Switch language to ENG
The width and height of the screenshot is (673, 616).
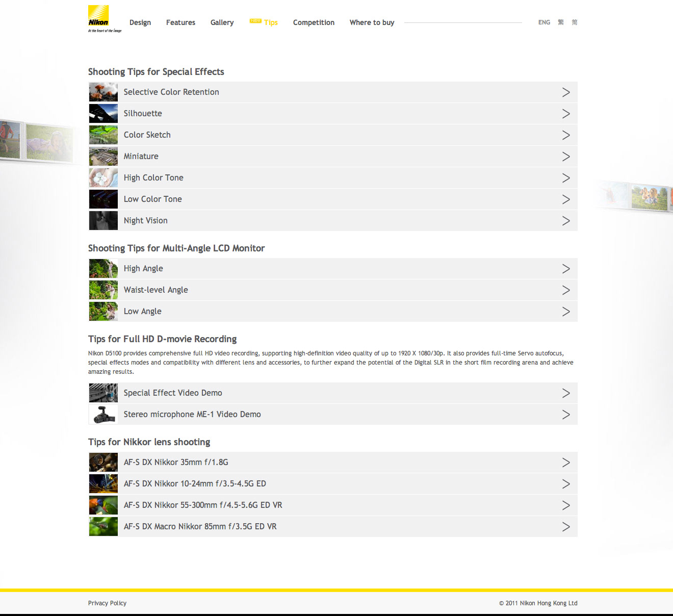click(x=544, y=22)
